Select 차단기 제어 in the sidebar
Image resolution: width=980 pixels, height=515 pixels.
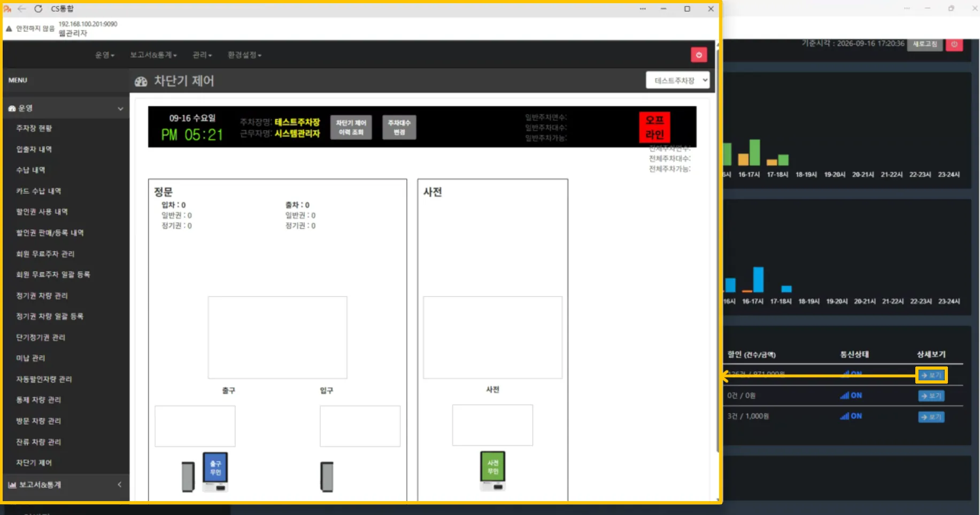coord(34,463)
